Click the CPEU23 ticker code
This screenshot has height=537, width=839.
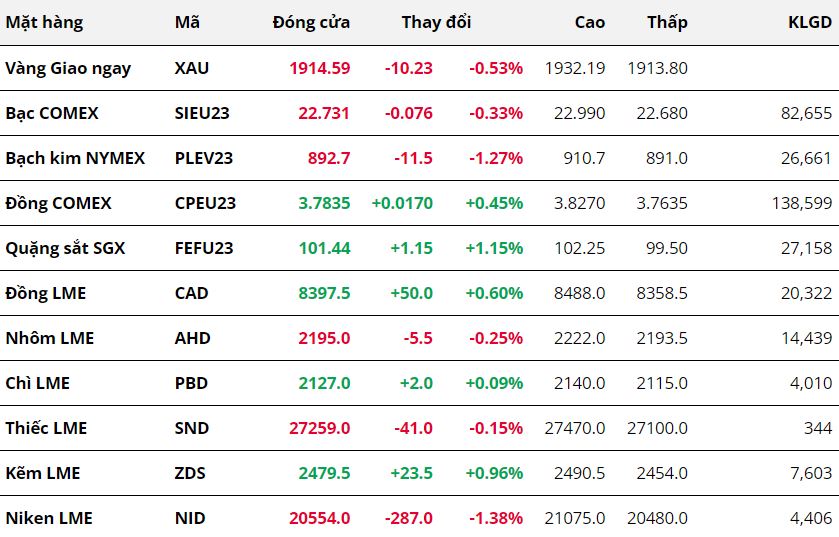click(205, 203)
